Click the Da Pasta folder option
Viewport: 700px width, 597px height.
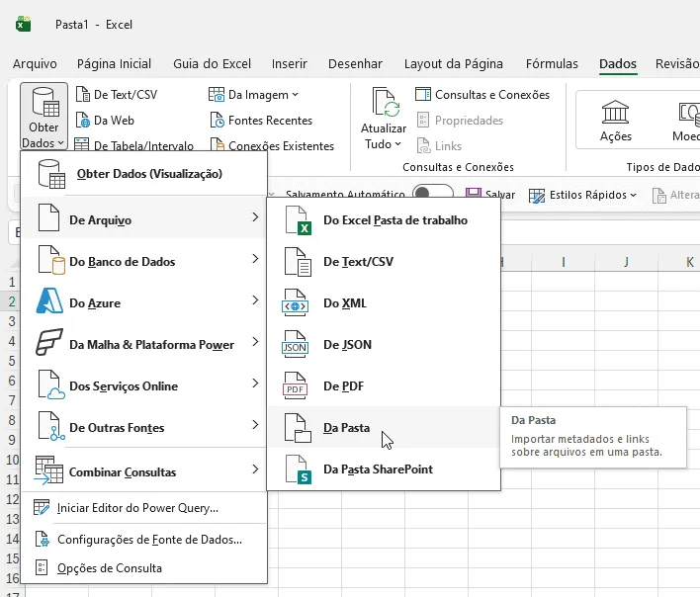pos(384,428)
